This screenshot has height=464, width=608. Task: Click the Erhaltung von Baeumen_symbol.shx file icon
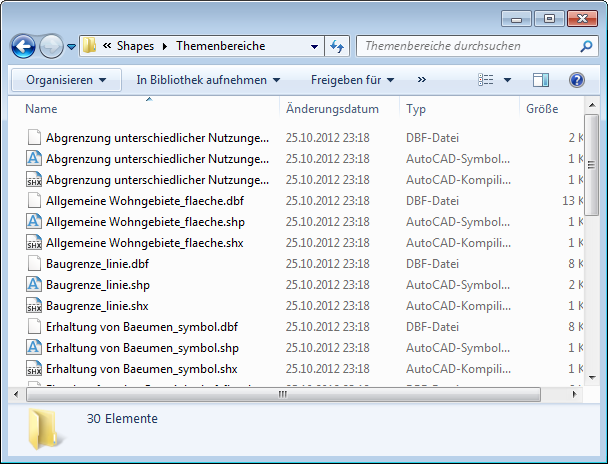click(x=34, y=369)
